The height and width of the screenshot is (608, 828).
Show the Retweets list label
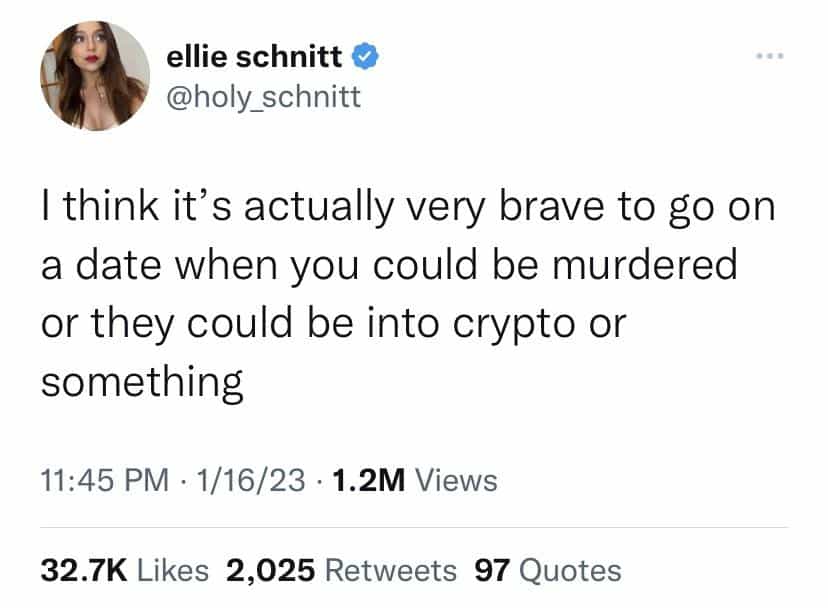pos(392,571)
